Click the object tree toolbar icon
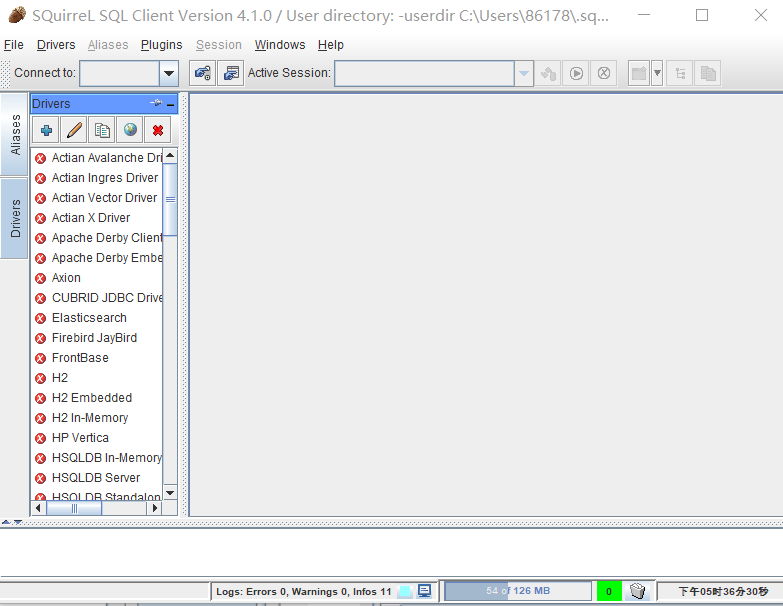 tap(680, 73)
